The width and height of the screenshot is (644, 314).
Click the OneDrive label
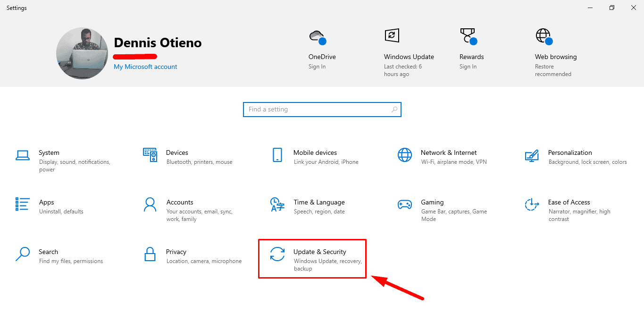click(x=322, y=57)
